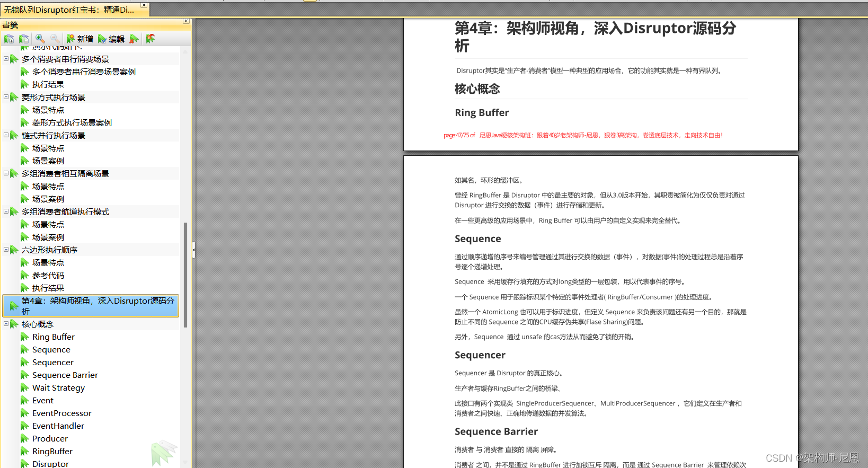This screenshot has height=468, width=868.
Task: Click the bookmark icon beside 核心概念
Action: [14, 324]
